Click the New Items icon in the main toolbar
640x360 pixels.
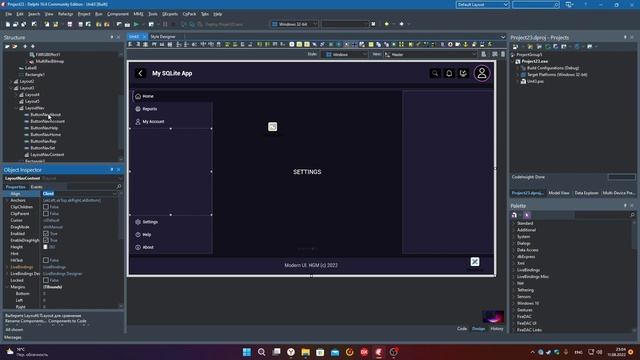[x=8, y=24]
